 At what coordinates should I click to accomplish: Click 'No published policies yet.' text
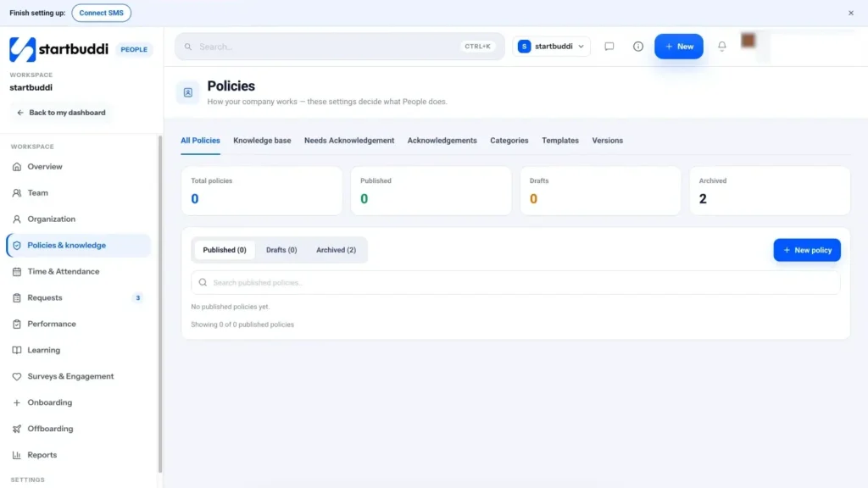231,307
